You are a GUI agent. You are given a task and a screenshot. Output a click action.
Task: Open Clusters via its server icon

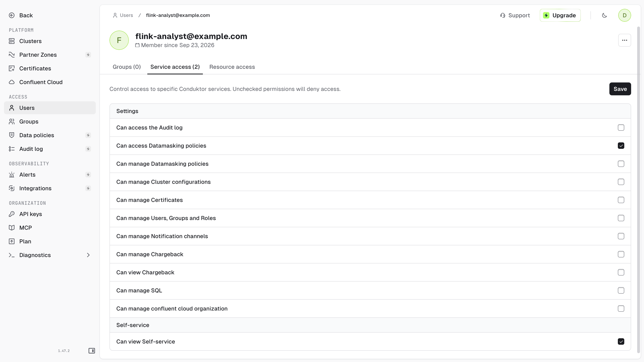(x=12, y=41)
